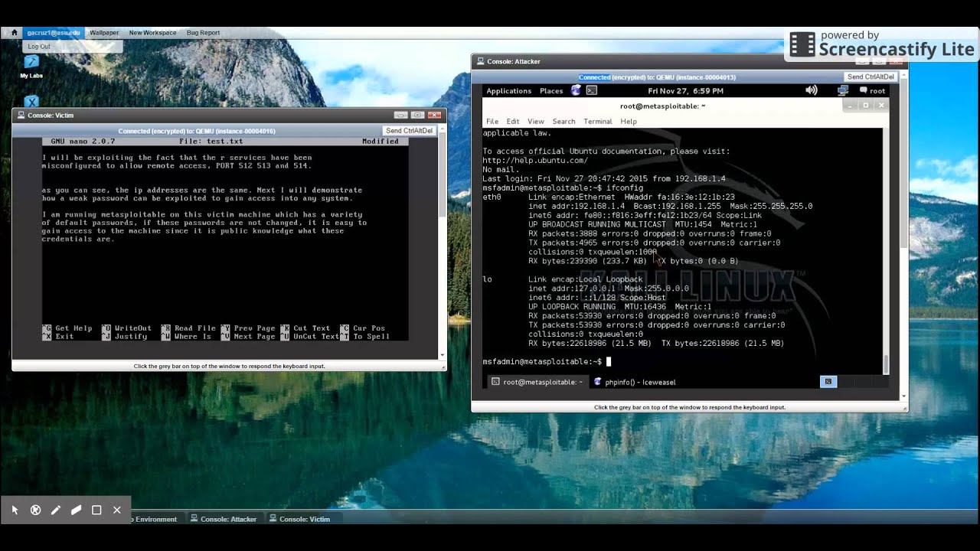
Task: Open the Terminal menu item
Action: 598,122
